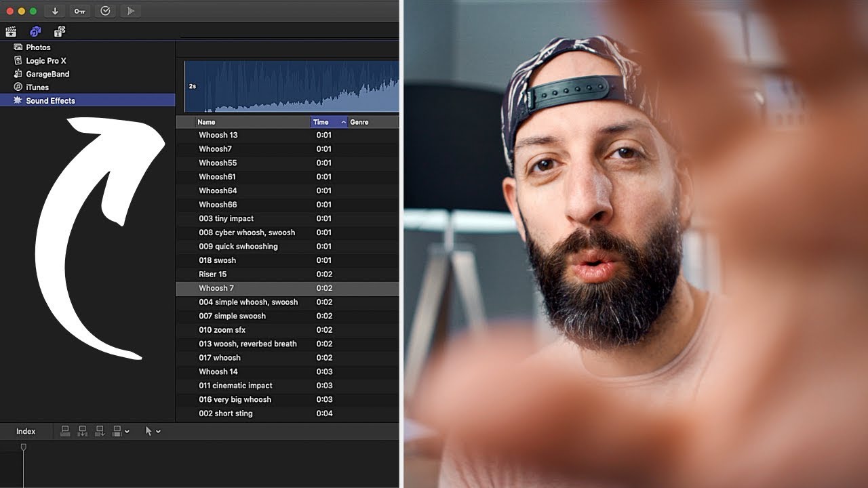Click the 0:04 time of 002 short sting
Screen dimensions: 868x488
click(x=324, y=413)
